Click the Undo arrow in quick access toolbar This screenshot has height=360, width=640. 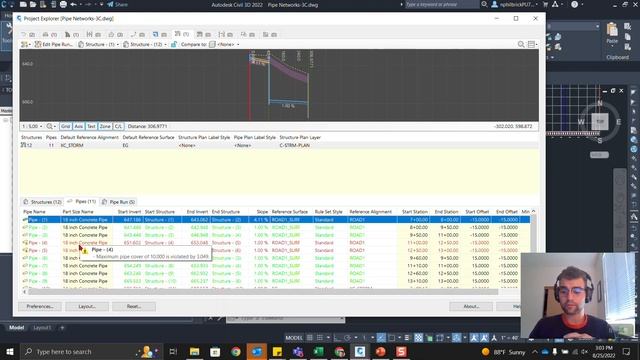[73, 4]
